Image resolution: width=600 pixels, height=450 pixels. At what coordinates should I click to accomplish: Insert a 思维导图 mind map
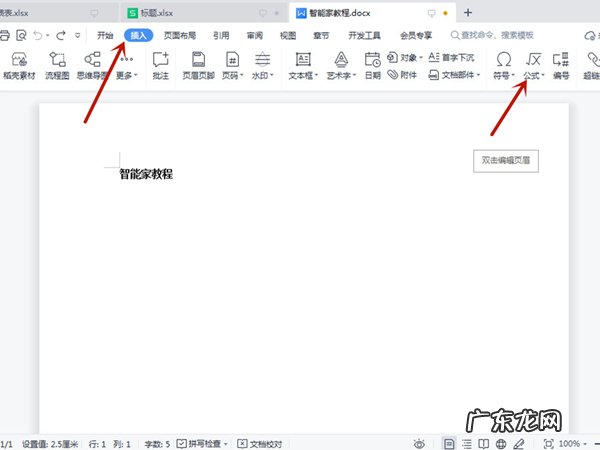[x=92, y=66]
